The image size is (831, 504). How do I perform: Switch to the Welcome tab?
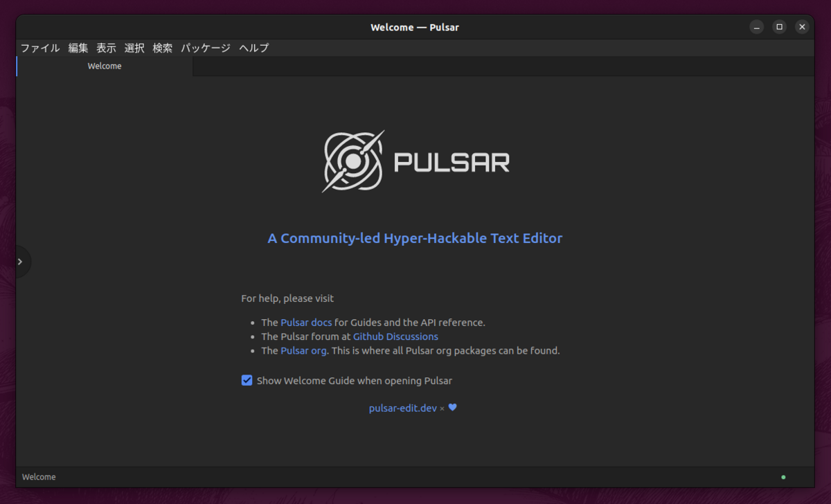pyautogui.click(x=105, y=66)
